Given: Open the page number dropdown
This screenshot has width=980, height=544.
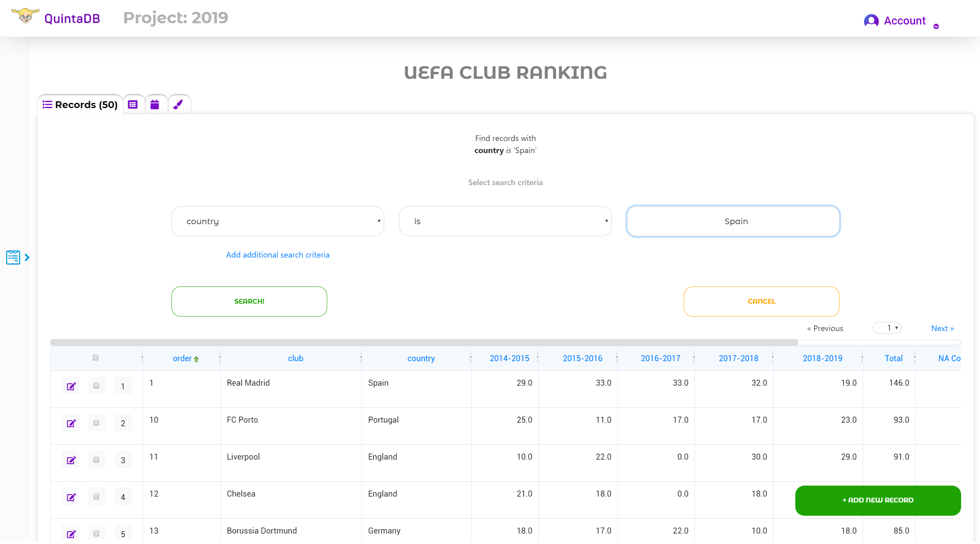Looking at the screenshot, I should [887, 328].
